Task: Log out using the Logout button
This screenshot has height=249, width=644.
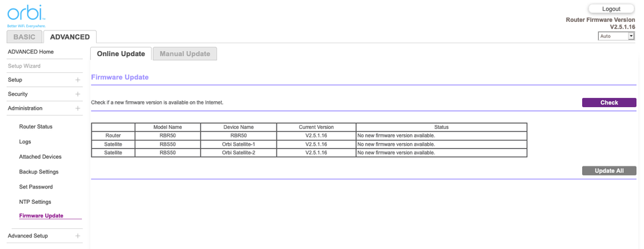Action: click(x=611, y=8)
